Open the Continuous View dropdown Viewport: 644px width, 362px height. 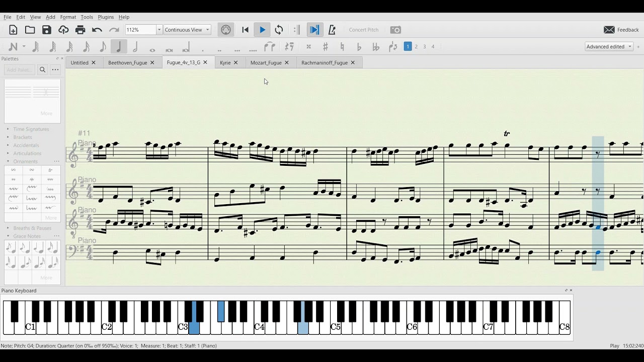[187, 30]
